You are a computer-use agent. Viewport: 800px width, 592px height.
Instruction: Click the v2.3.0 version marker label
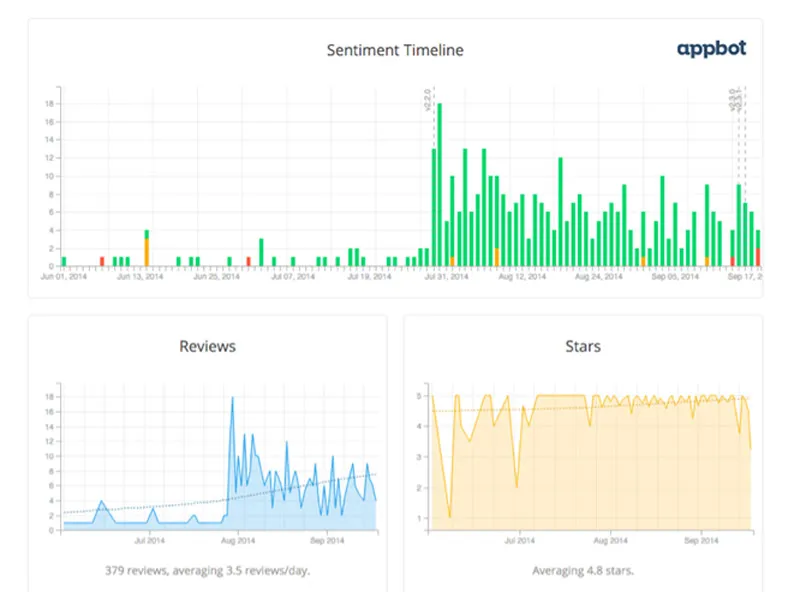[734, 99]
